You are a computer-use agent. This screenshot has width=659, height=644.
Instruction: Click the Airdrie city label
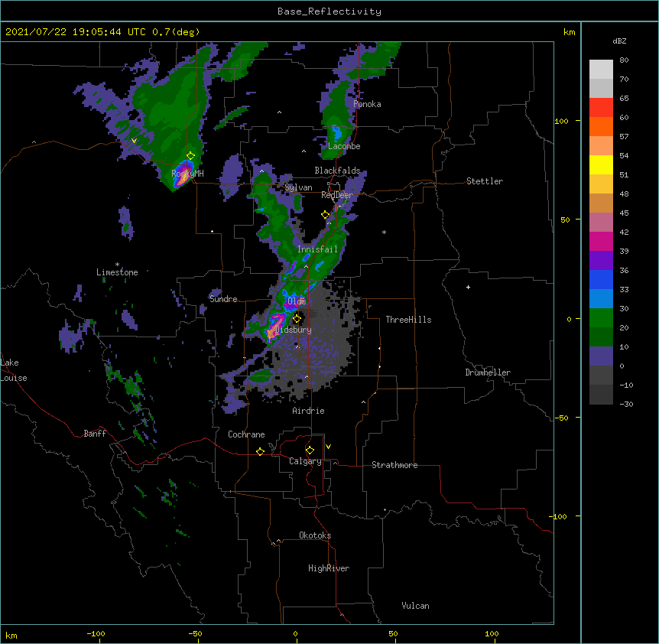(x=309, y=411)
